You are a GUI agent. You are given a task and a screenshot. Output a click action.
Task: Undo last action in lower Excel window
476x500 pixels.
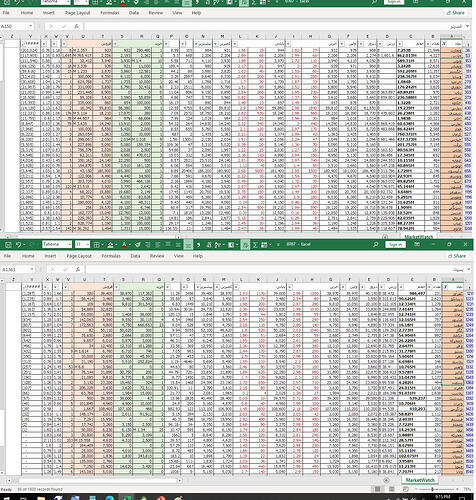[19, 245]
